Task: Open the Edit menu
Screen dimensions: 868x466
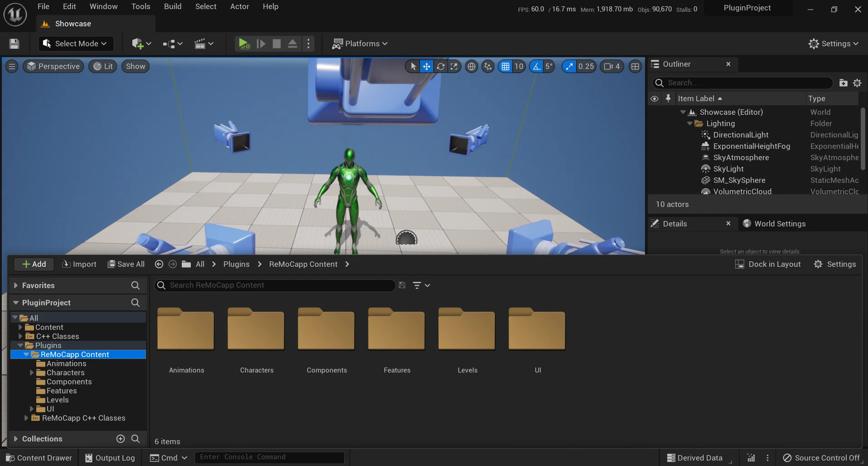Action: [69, 6]
